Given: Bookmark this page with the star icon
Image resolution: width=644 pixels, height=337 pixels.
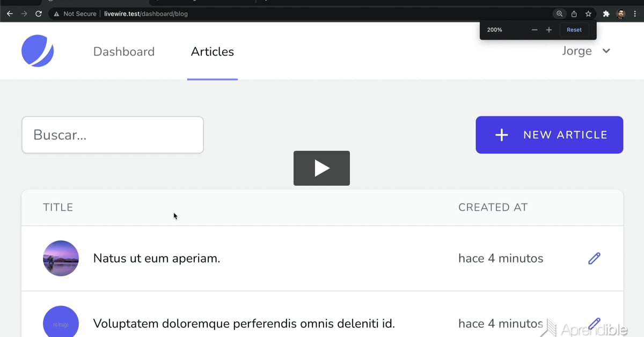Looking at the screenshot, I should click(x=588, y=14).
